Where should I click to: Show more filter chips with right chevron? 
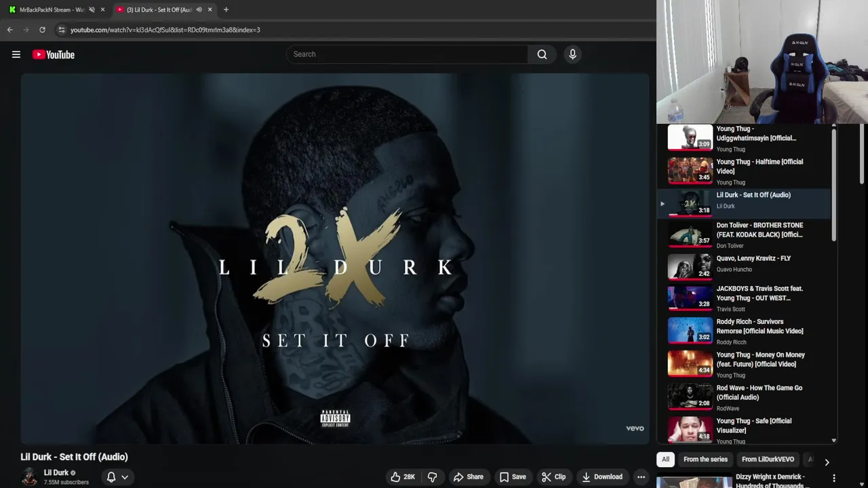(826, 462)
